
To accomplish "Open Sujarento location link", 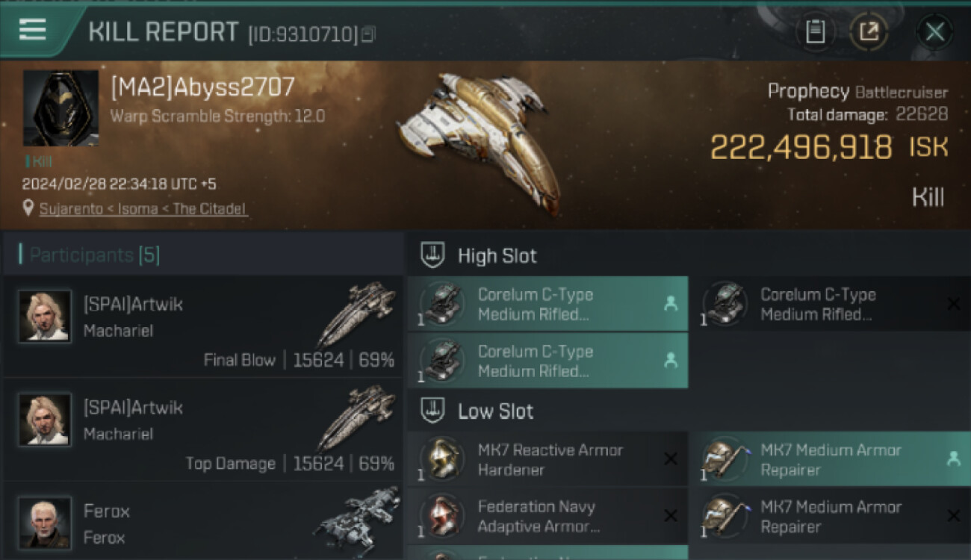I will (143, 209).
